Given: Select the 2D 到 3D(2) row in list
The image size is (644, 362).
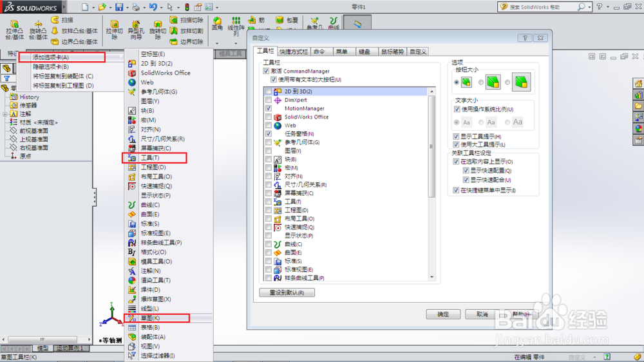Looking at the screenshot, I should (x=345, y=91).
